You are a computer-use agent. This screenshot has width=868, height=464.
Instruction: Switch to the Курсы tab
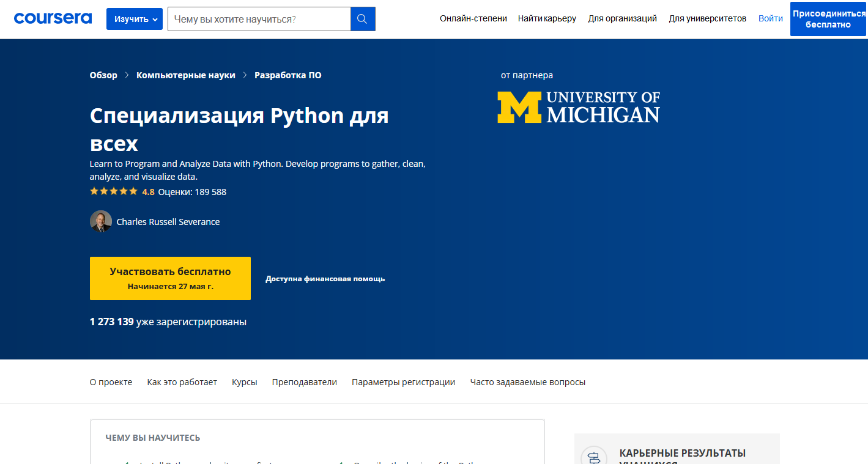[244, 382]
